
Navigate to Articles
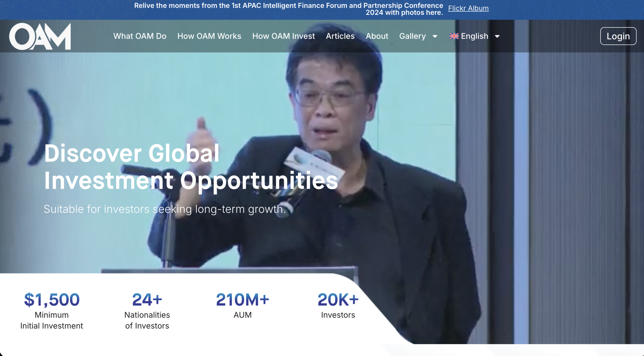(340, 36)
